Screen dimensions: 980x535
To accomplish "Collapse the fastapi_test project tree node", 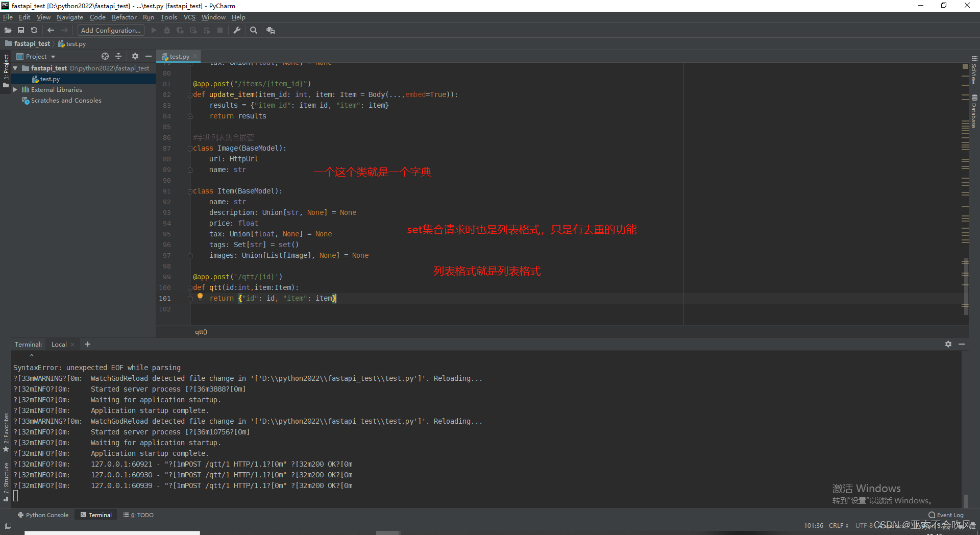I will tap(15, 68).
